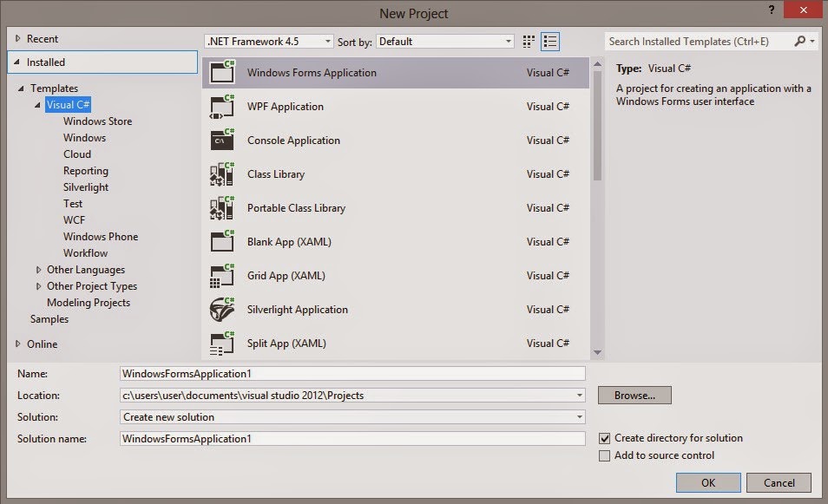This screenshot has width=828, height=504.
Task: Click the template list scroll down arrow
Action: click(x=597, y=352)
